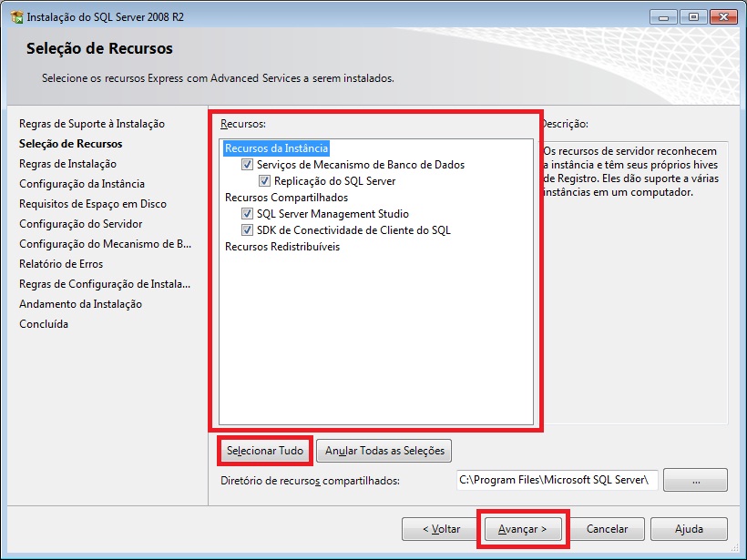Open the browse (...) directory button
Viewport: 747px width, 560px height.
(696, 480)
